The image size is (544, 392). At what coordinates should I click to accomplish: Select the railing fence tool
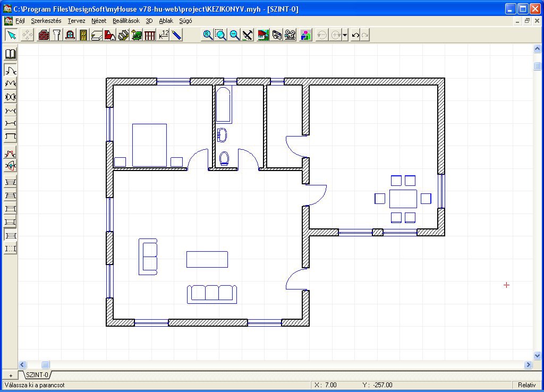click(149, 35)
